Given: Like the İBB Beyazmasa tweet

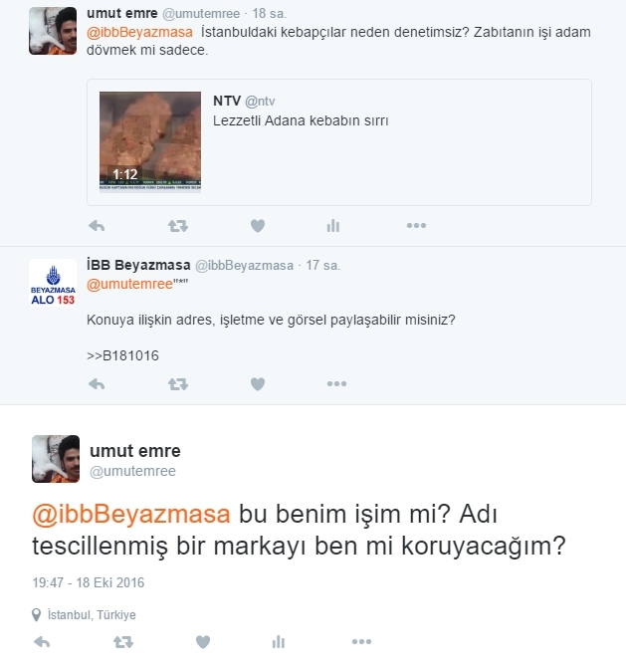Looking at the screenshot, I should coord(258,384).
